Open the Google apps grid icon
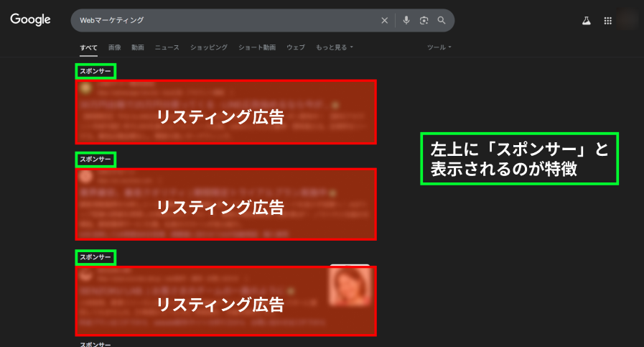This screenshot has height=347, width=644. [608, 21]
